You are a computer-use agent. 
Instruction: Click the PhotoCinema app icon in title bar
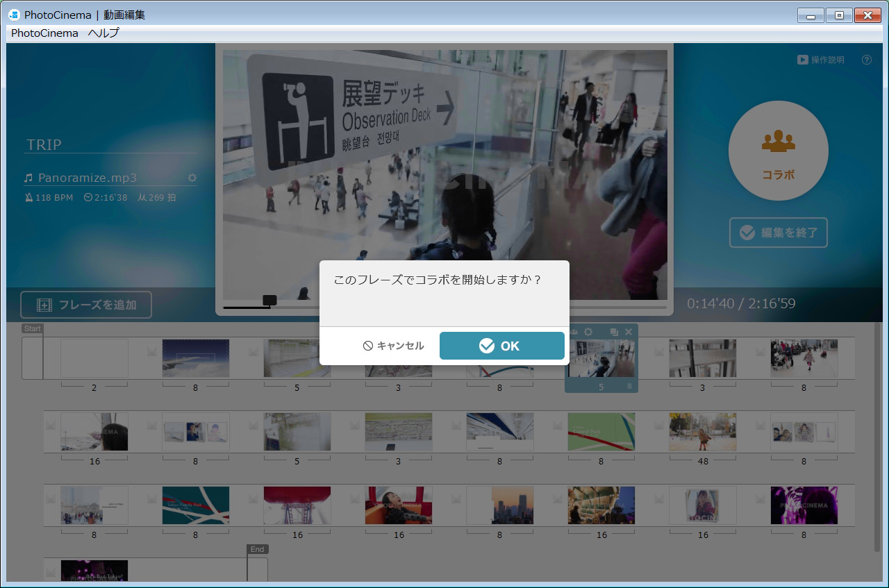click(14, 15)
